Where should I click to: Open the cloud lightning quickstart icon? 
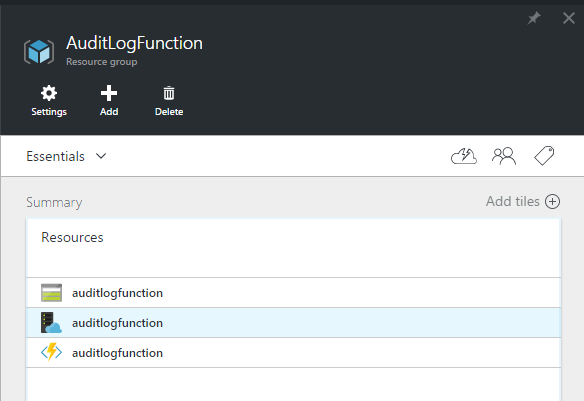(464, 156)
